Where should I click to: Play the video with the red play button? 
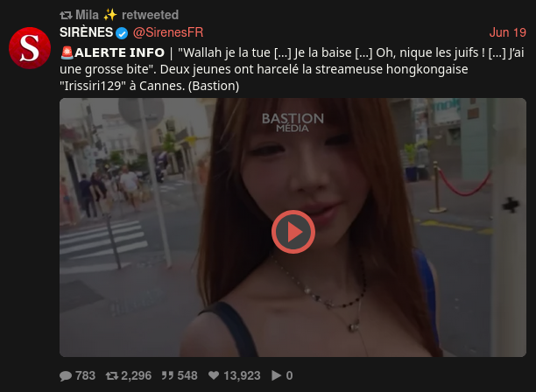(293, 232)
